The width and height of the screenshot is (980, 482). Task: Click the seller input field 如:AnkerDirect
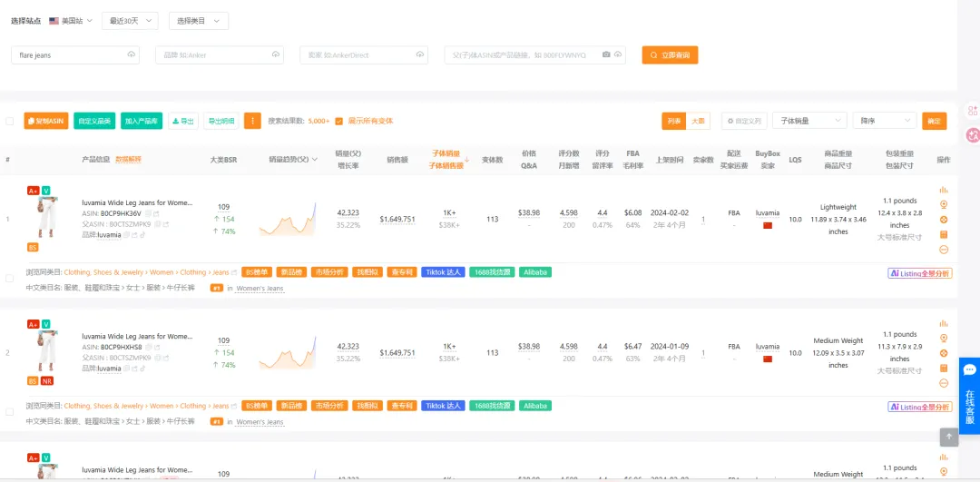click(x=364, y=55)
